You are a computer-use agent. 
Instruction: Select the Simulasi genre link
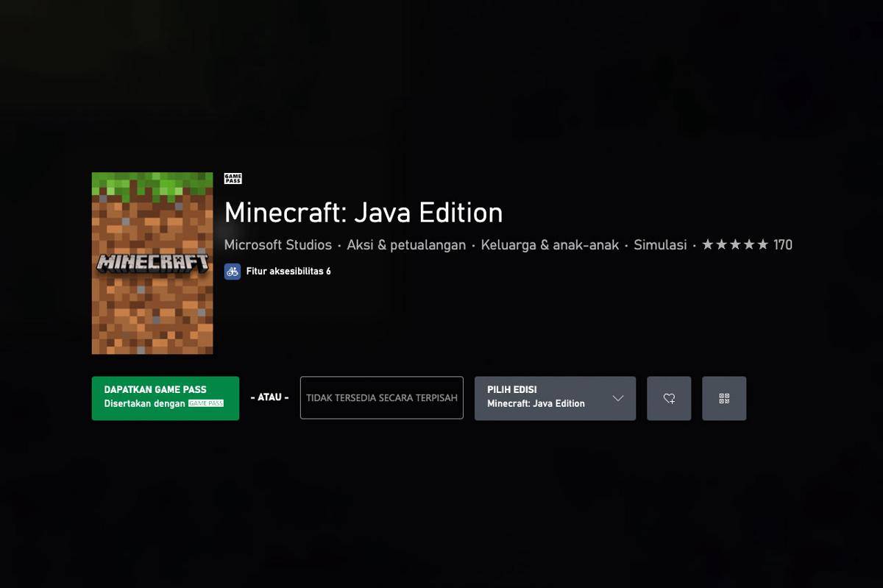pos(660,245)
